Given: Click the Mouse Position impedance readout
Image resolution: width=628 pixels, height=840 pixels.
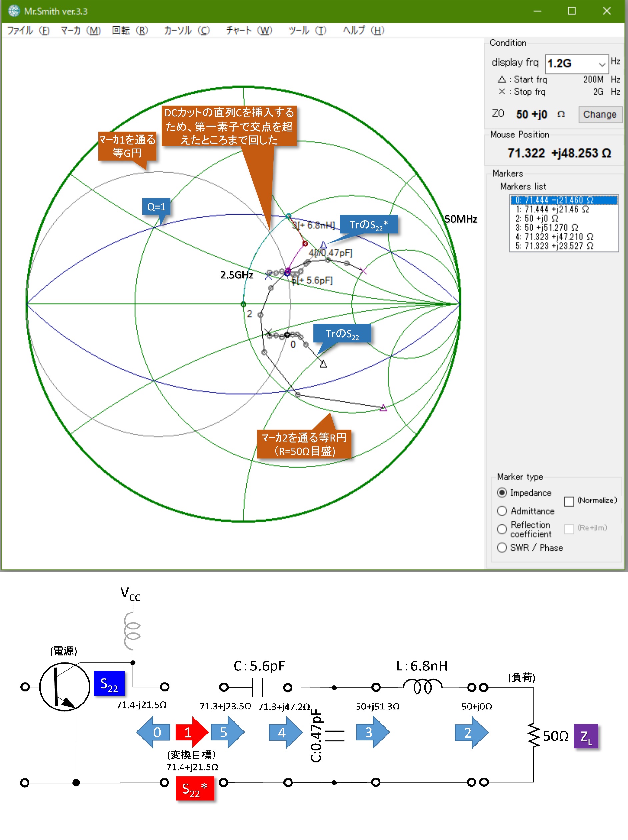Looking at the screenshot, I should click(x=559, y=153).
